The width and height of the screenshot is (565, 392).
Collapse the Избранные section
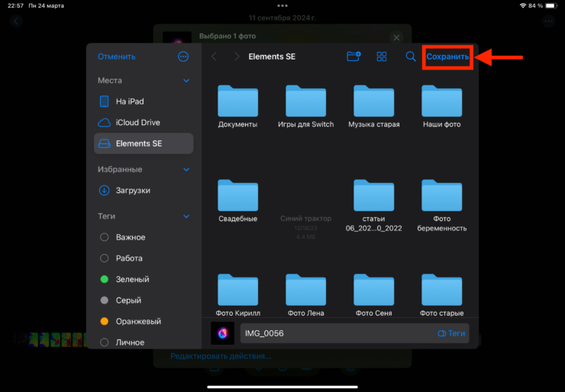click(186, 169)
